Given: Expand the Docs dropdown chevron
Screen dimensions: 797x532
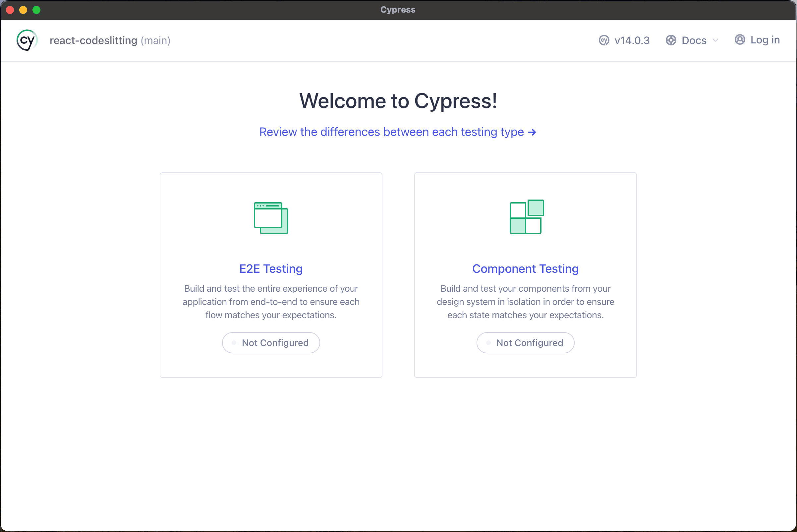Looking at the screenshot, I should pyautogui.click(x=715, y=40).
